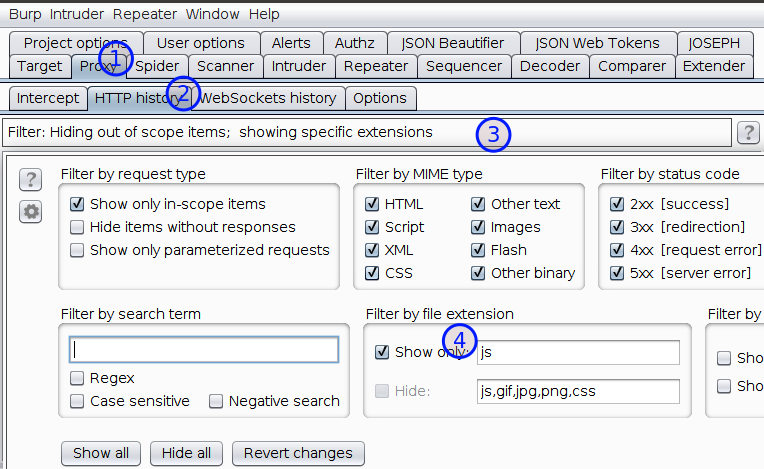764x469 pixels.
Task: Open the proxy Options sub-tab
Action: pos(380,98)
